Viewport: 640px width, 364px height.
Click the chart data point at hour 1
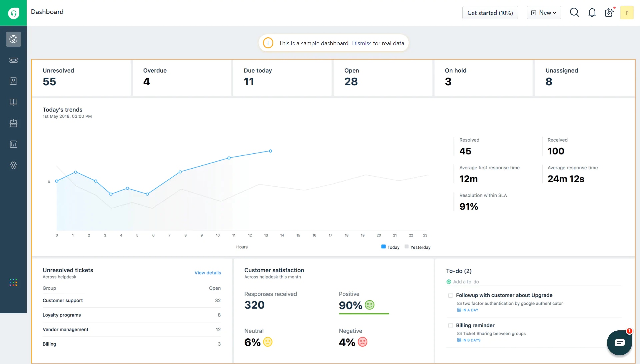[x=76, y=172]
